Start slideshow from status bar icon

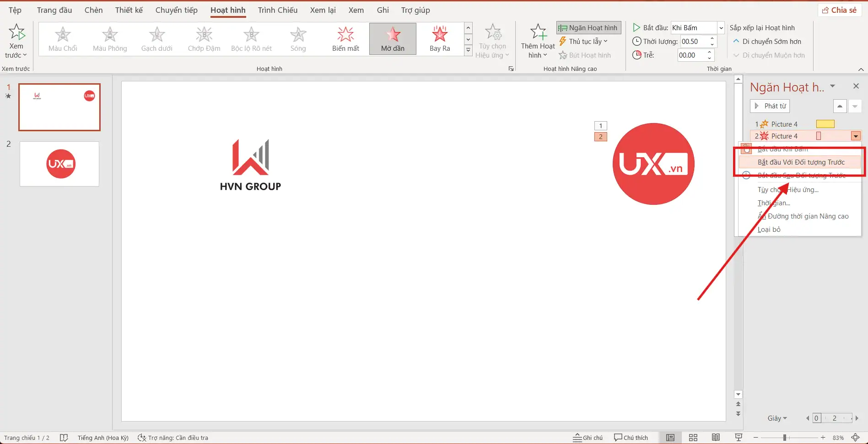(738, 438)
